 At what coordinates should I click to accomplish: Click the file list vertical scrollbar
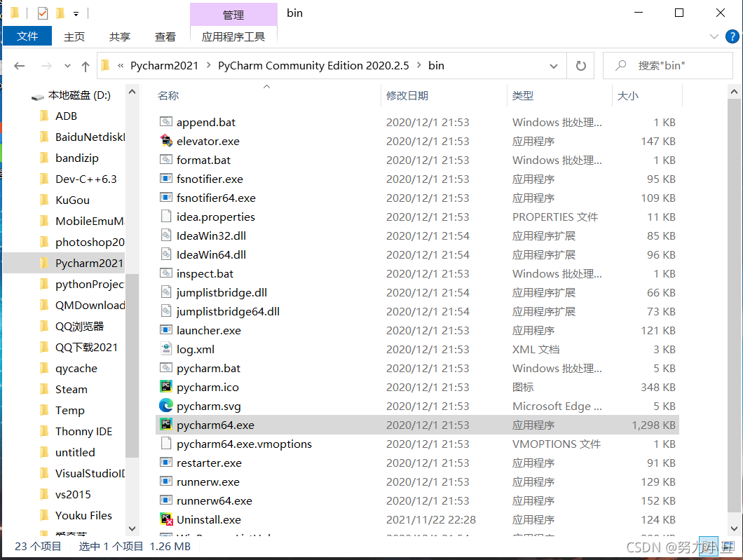[x=733, y=306]
